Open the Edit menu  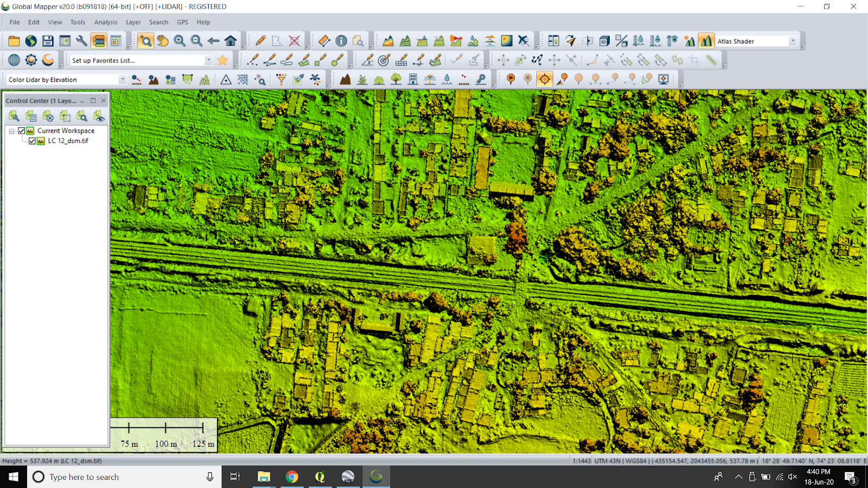tap(34, 22)
